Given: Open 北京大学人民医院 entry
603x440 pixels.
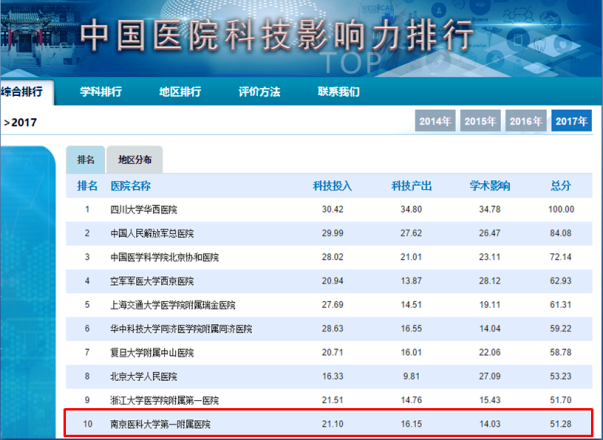Looking at the screenshot, I should pyautogui.click(x=143, y=377).
